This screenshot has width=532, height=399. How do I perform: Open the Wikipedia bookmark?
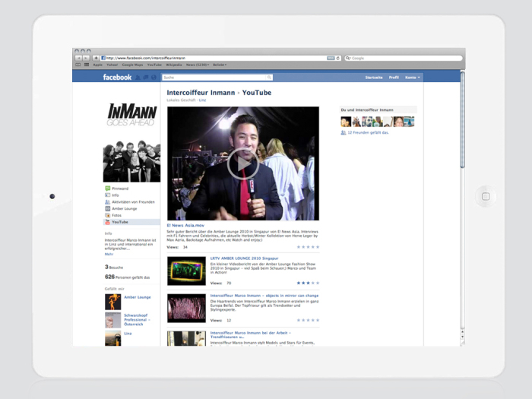pyautogui.click(x=174, y=65)
